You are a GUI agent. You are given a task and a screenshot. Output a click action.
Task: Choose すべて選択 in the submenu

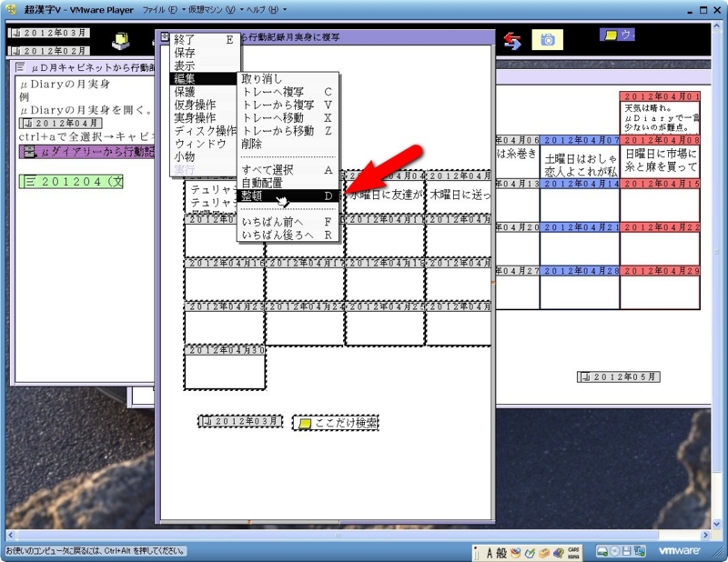[288, 170]
